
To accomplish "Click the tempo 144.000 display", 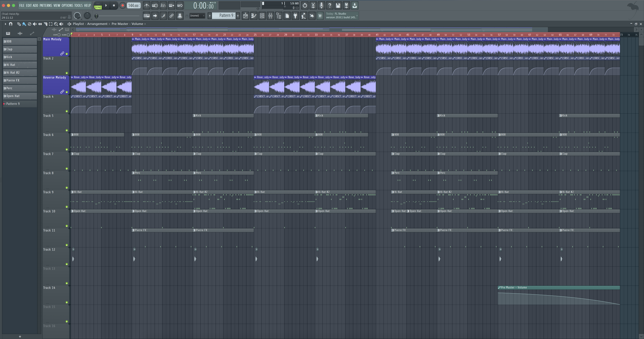I will (x=134, y=6).
